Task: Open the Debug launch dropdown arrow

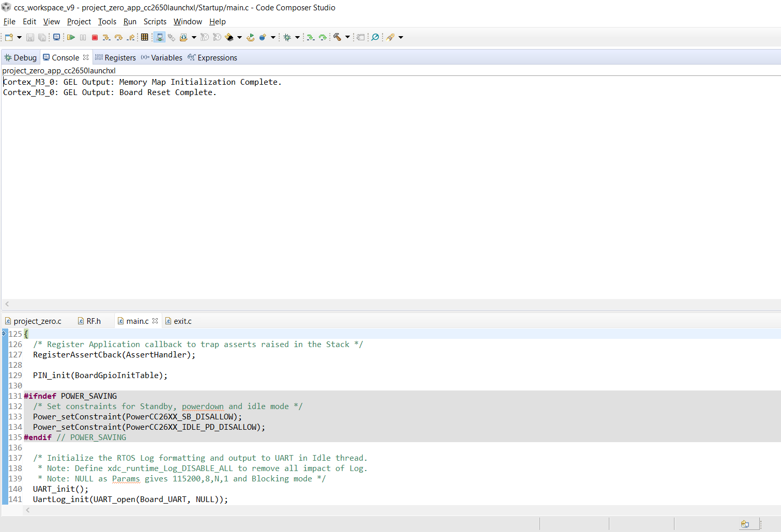Action: [297, 37]
